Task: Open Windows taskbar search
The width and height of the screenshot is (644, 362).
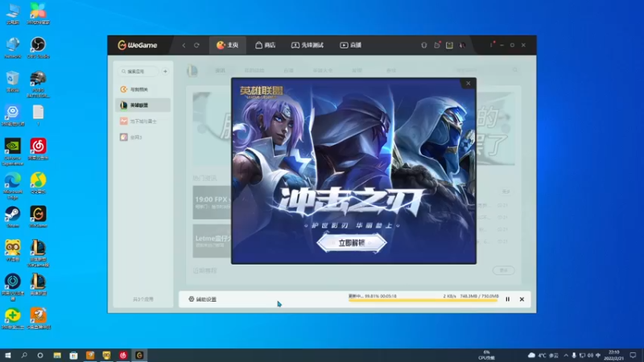Action: point(24,355)
